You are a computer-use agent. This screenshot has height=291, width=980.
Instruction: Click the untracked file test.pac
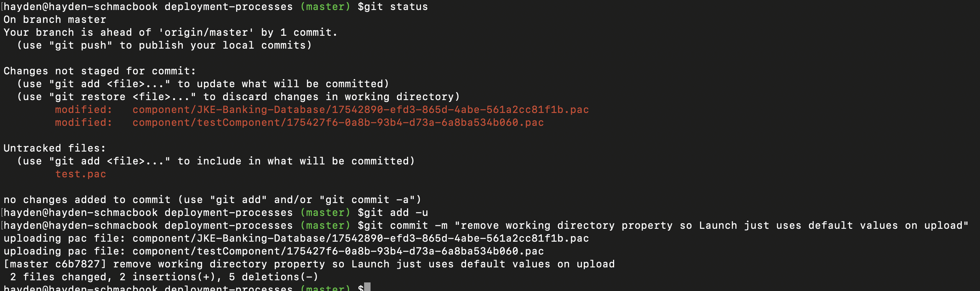click(x=80, y=174)
